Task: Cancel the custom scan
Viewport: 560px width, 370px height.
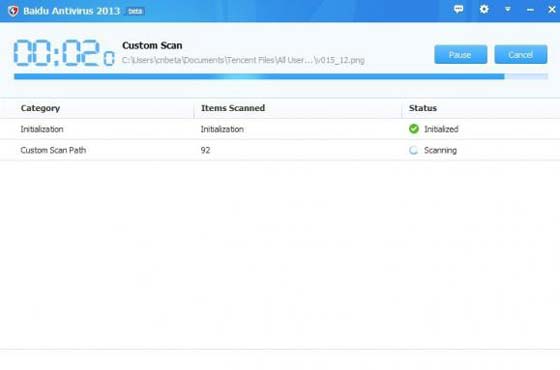Action: 521,55
